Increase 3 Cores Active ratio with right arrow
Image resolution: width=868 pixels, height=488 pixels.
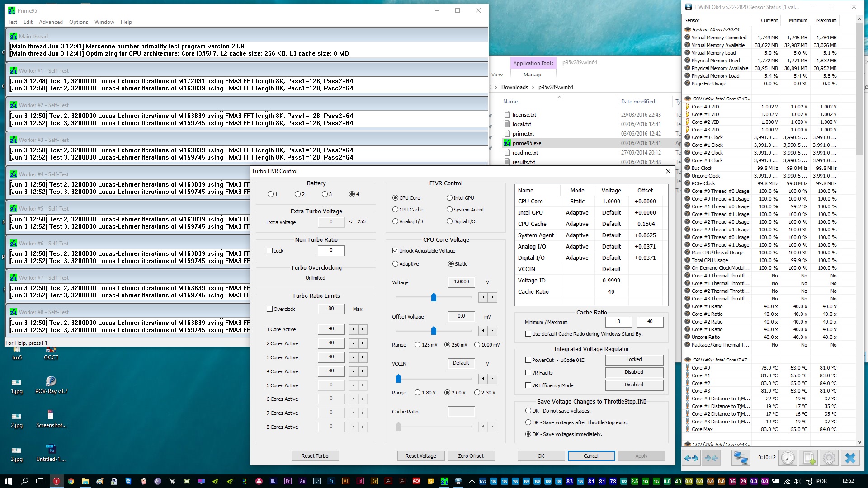click(x=363, y=357)
